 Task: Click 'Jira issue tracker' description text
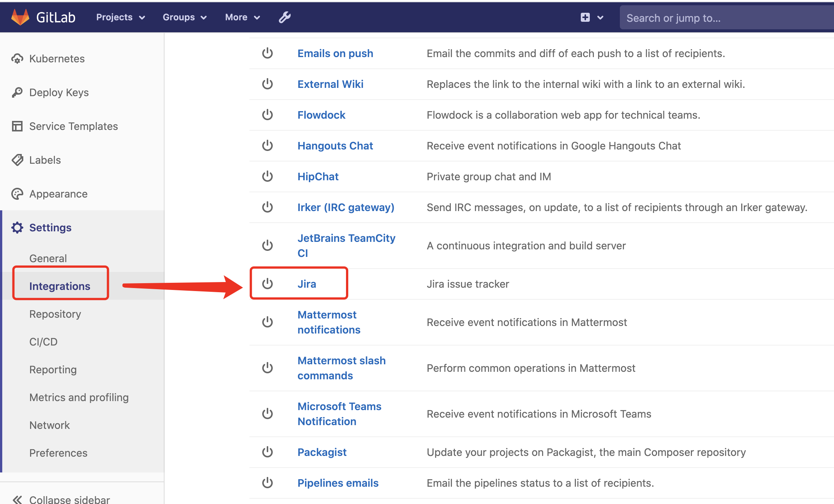pos(468,284)
